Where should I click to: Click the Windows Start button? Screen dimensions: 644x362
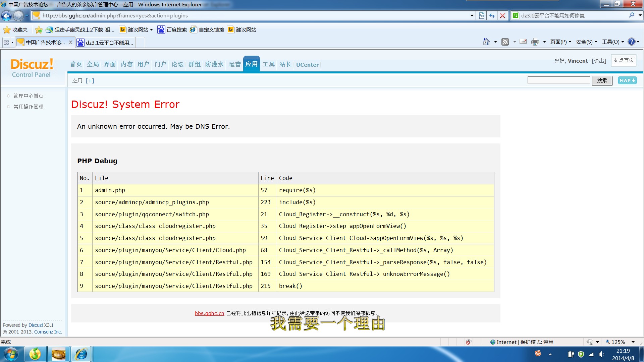[x=11, y=354]
